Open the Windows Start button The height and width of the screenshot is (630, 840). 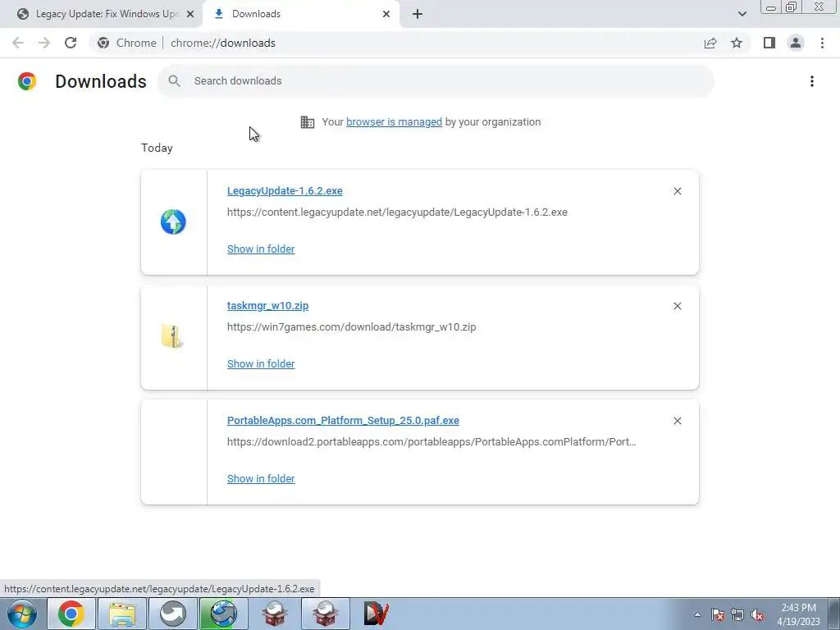coord(22,614)
